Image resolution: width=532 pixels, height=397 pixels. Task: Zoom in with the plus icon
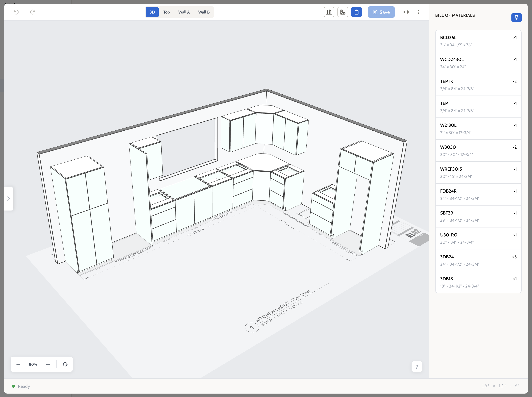pyautogui.click(x=48, y=364)
